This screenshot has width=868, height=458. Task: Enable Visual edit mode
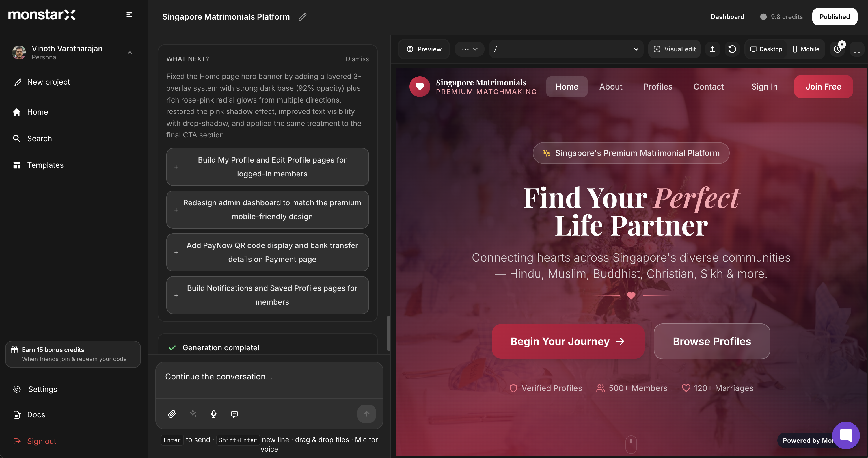(x=674, y=49)
